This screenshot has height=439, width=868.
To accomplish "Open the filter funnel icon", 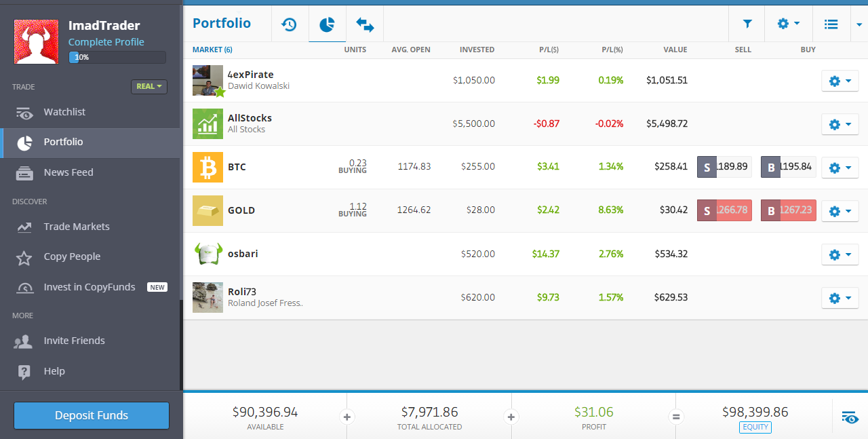I will coord(747,24).
